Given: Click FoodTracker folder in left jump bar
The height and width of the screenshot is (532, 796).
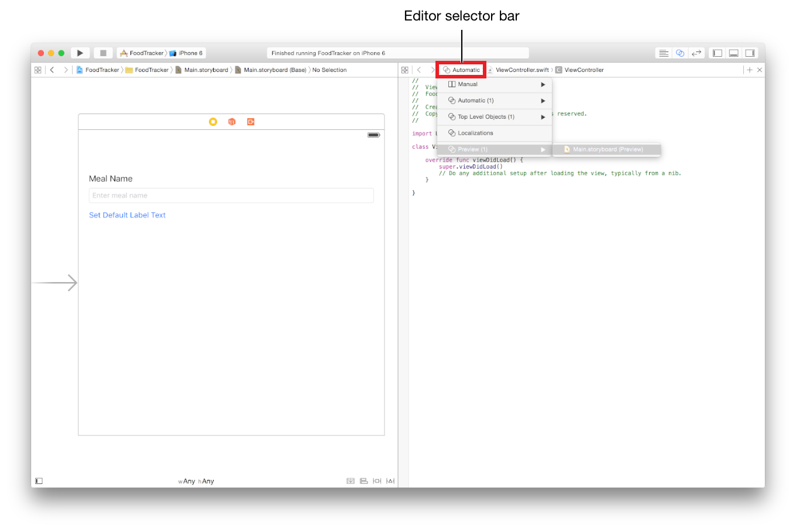Looking at the screenshot, I should pyautogui.click(x=147, y=70).
